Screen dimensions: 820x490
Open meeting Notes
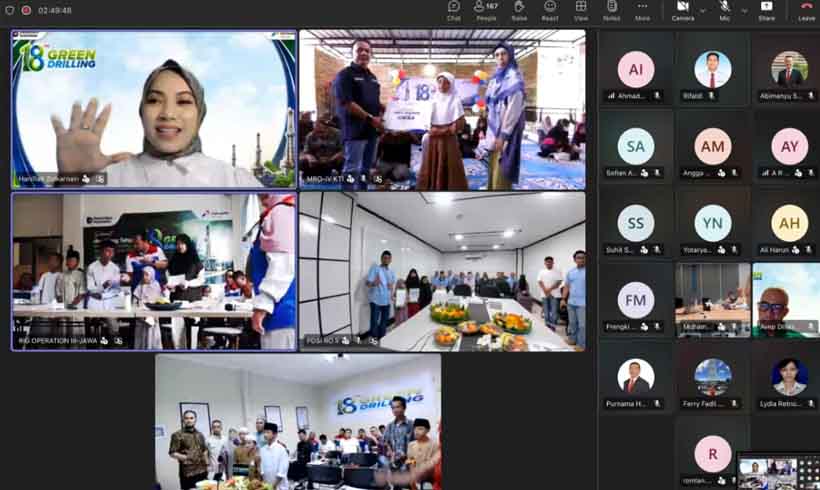(x=611, y=10)
